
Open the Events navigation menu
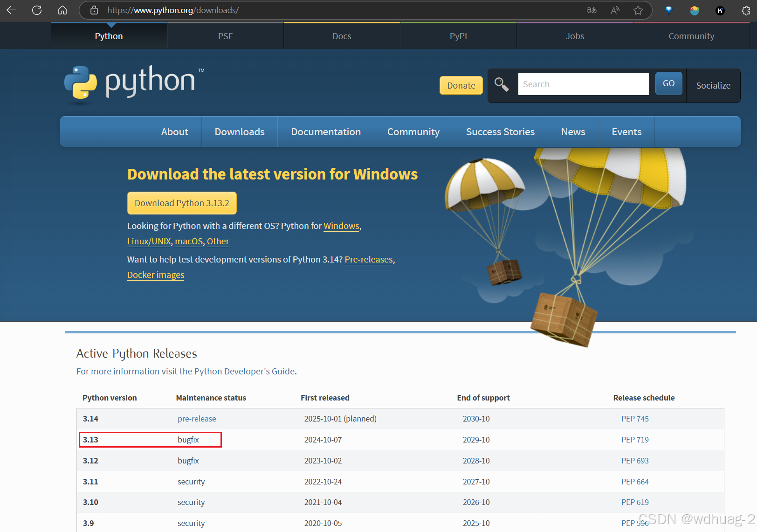point(626,132)
